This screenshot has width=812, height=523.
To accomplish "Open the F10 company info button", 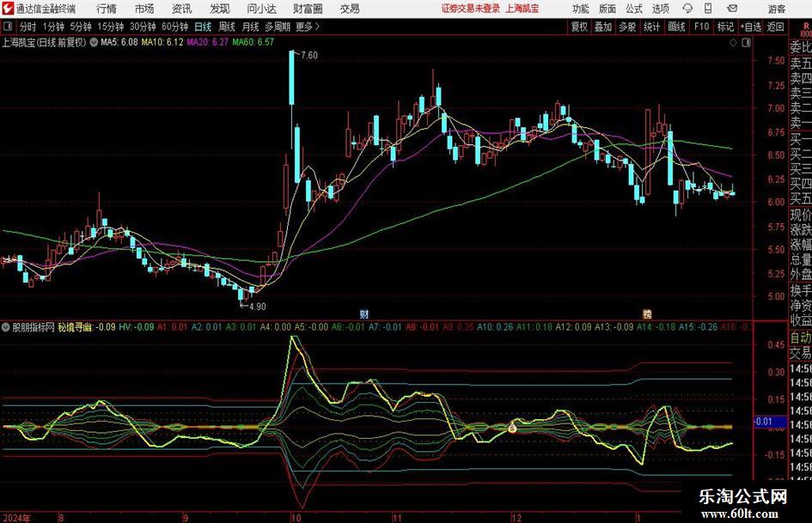I will click(702, 27).
